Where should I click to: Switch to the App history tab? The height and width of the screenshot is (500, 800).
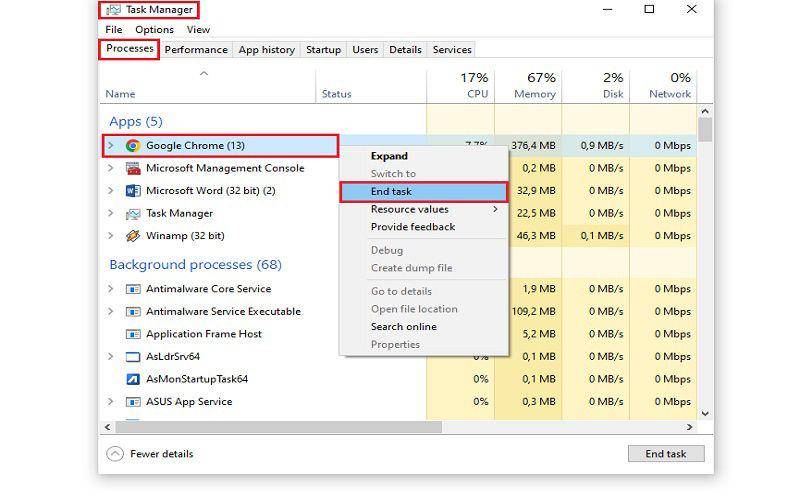pos(266,49)
